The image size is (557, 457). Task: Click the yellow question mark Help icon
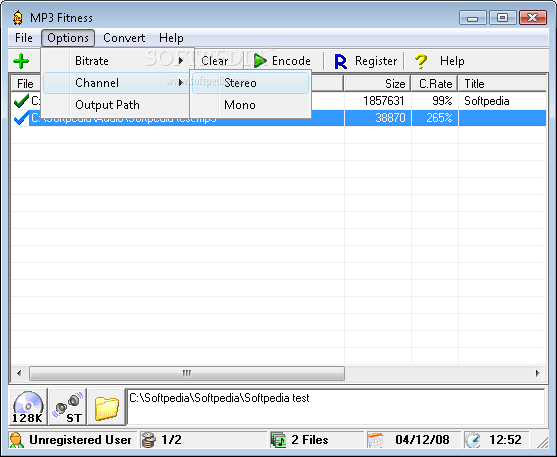[421, 61]
